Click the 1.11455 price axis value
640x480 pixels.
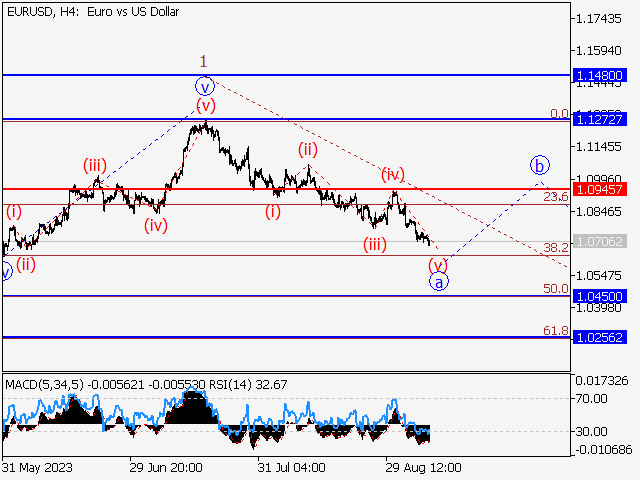598,147
